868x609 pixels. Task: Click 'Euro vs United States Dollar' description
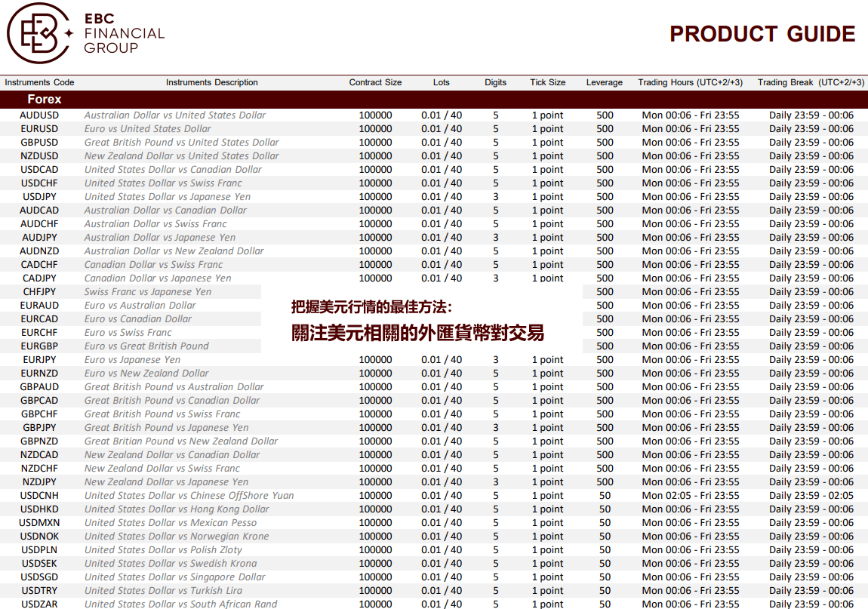point(148,129)
